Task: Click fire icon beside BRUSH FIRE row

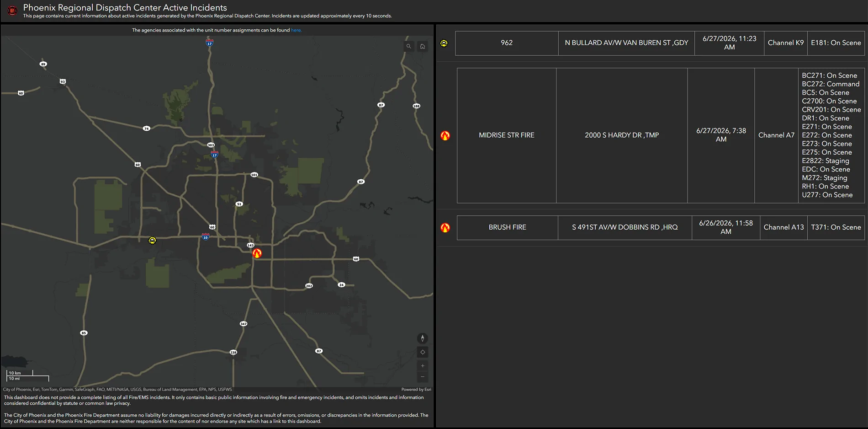Action: tap(445, 227)
